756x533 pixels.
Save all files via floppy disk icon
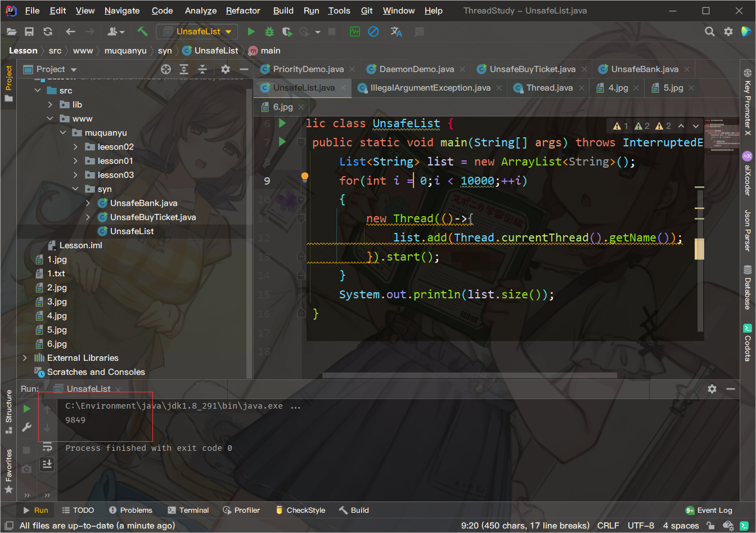[x=29, y=32]
